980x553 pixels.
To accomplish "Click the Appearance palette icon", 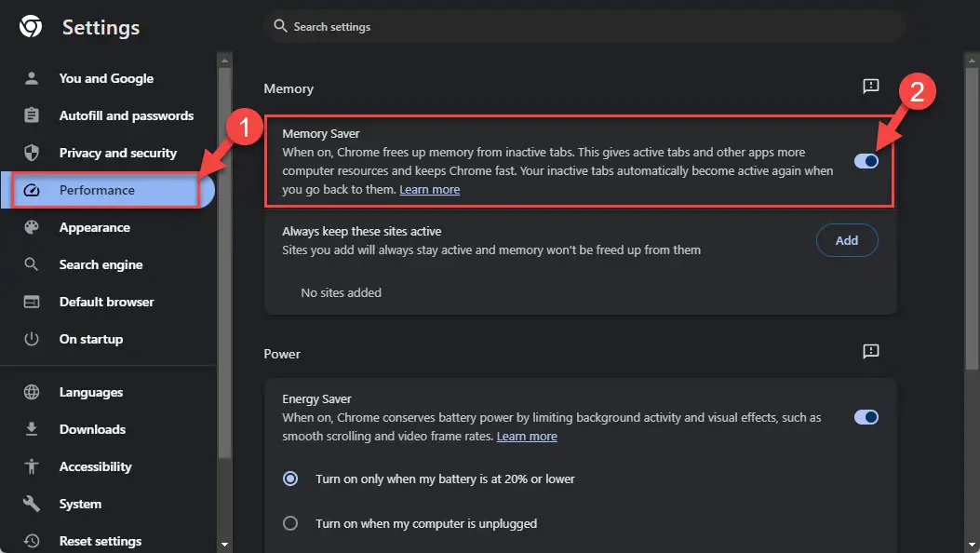I will tap(32, 227).
